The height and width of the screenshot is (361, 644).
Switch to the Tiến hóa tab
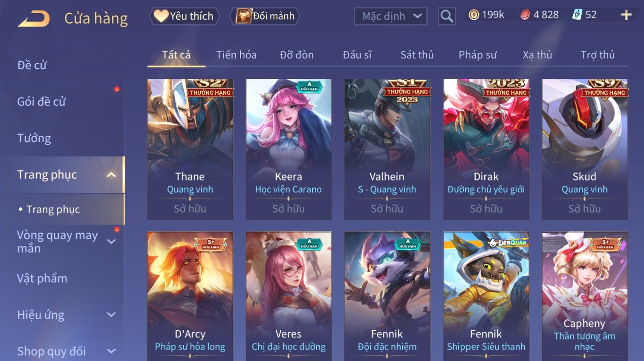[x=236, y=55]
